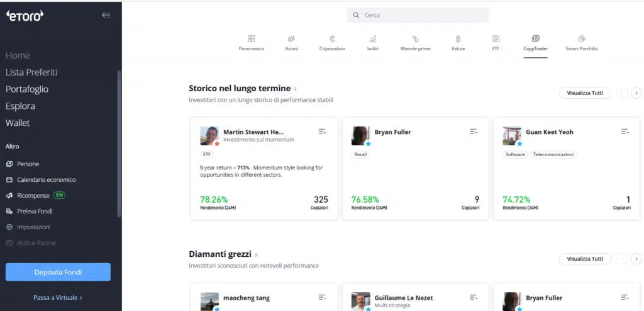Next arrow for Diamanti grezzi carousel
The image size is (644, 311).
[x=636, y=259]
